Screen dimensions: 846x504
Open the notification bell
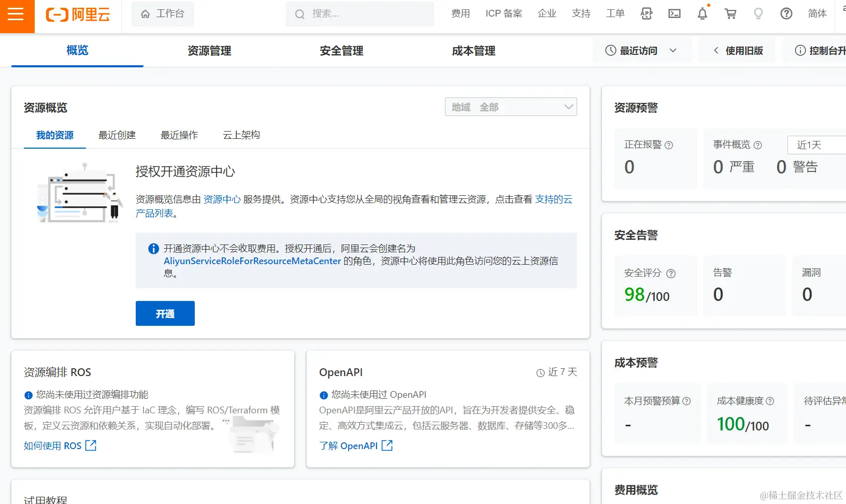tap(702, 14)
